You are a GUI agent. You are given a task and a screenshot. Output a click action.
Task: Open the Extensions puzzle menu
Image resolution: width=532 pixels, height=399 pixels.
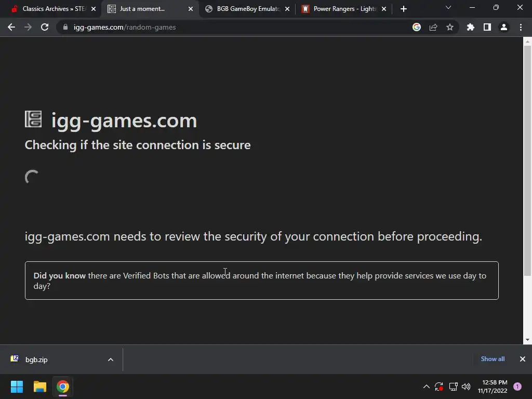(x=471, y=27)
